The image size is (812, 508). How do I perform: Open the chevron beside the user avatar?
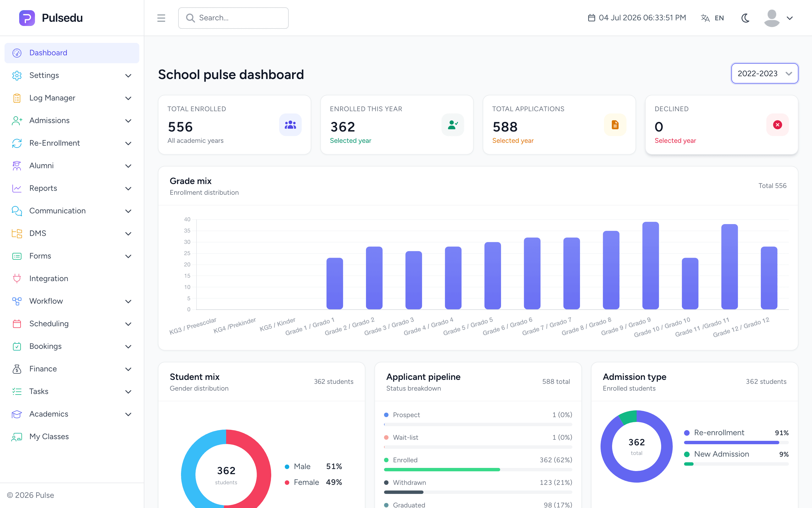(789, 18)
